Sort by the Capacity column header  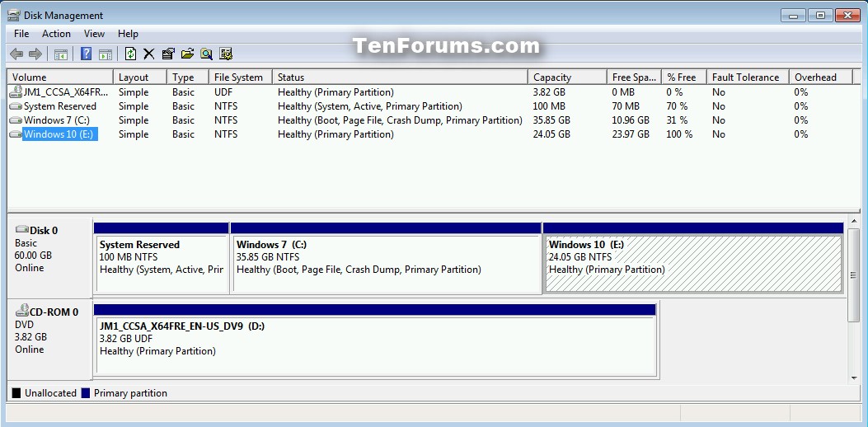[567, 77]
